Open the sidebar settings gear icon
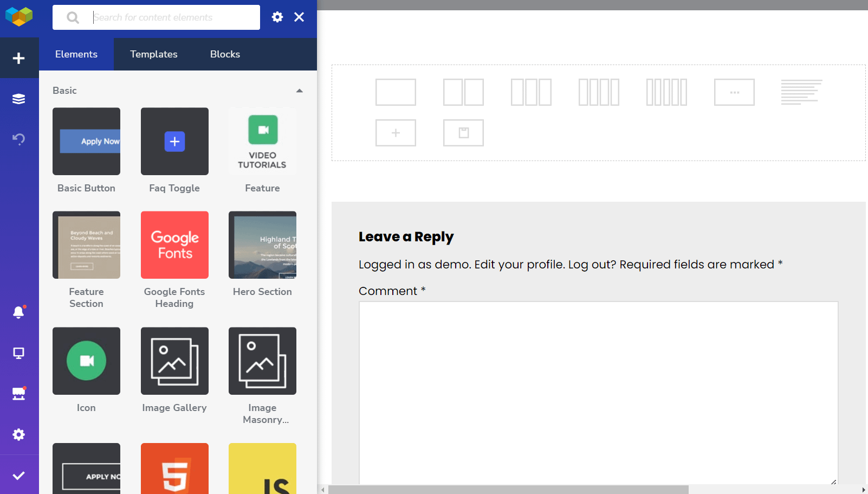The height and width of the screenshot is (494, 868). click(x=19, y=434)
